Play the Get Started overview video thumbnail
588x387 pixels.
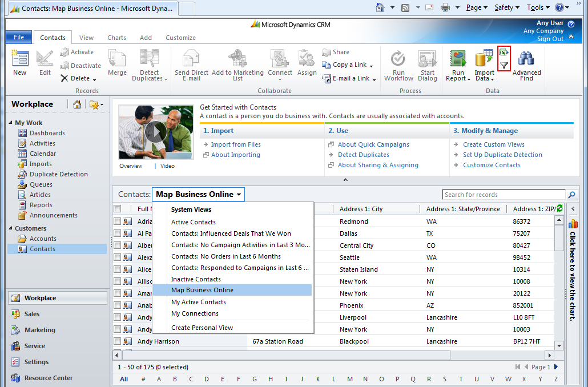[156, 132]
